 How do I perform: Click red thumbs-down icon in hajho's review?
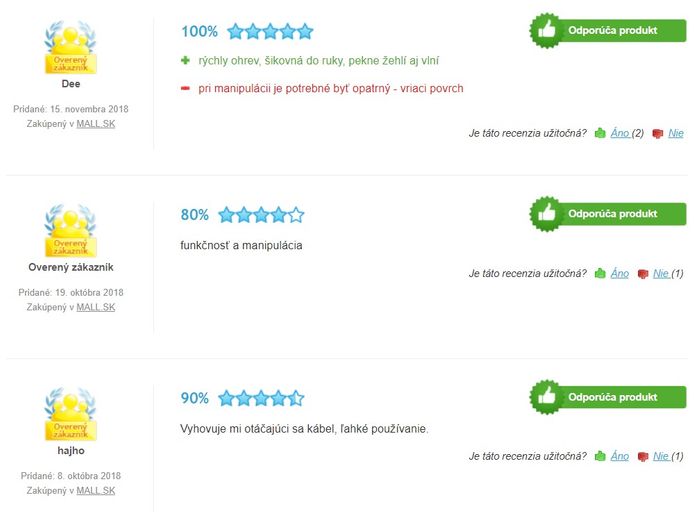point(642,457)
